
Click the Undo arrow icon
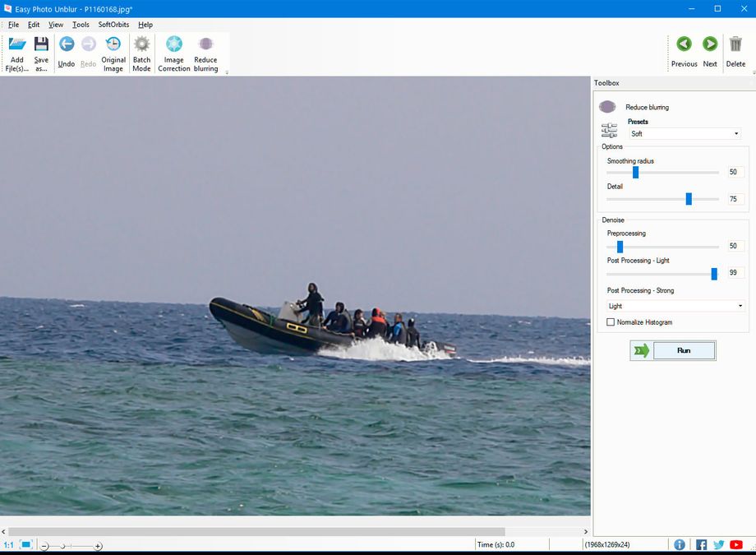click(x=66, y=45)
